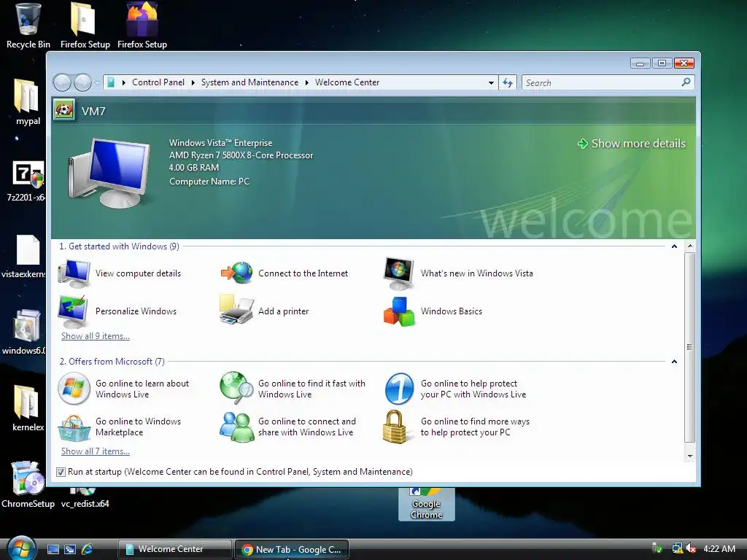Image resolution: width=747 pixels, height=560 pixels.
Task: Select the vc_redist.x64 desktop icon
Action: tap(85, 498)
